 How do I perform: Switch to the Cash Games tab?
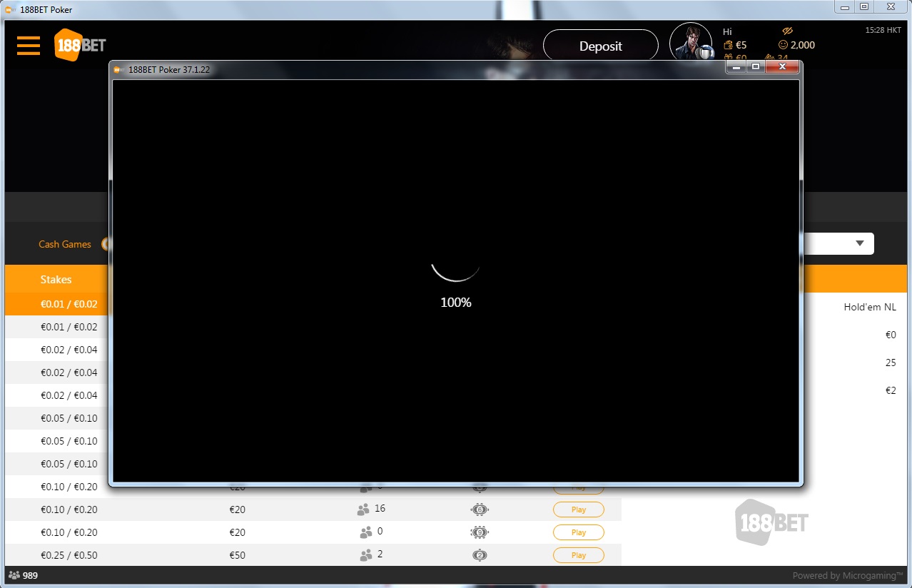[65, 244]
